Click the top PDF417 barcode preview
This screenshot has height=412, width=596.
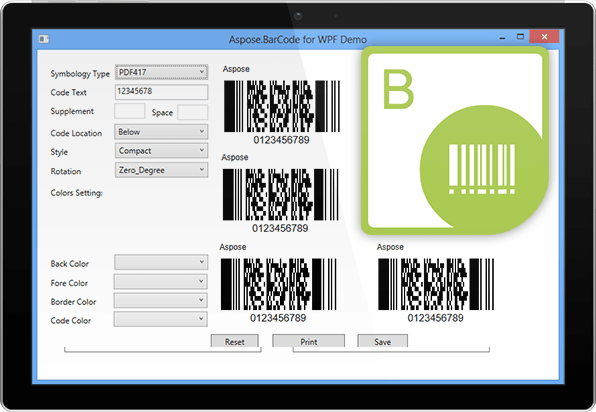pos(282,106)
